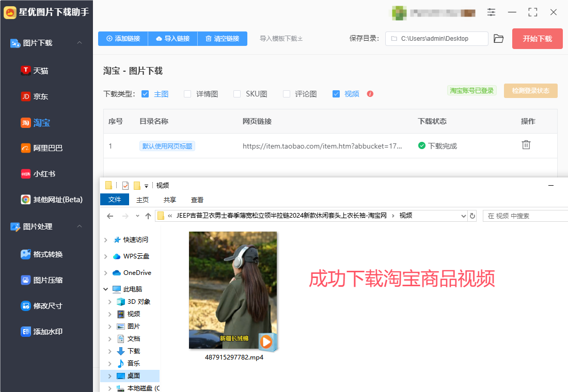The image size is (568, 392).
Task: Go up one folder level in Explorer
Action: tap(148, 216)
